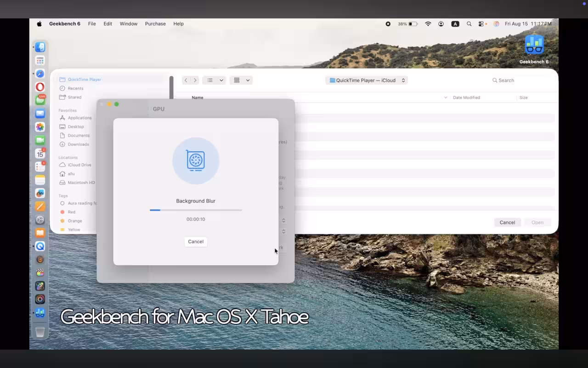Open Books from the Dock
This screenshot has height=368, width=588.
[x=40, y=233]
